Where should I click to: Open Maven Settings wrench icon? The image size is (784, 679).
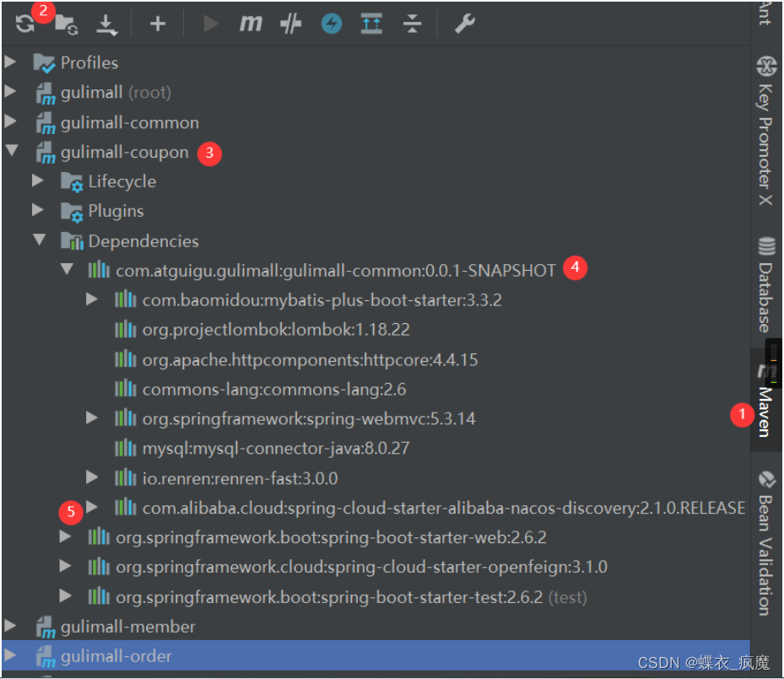464,24
